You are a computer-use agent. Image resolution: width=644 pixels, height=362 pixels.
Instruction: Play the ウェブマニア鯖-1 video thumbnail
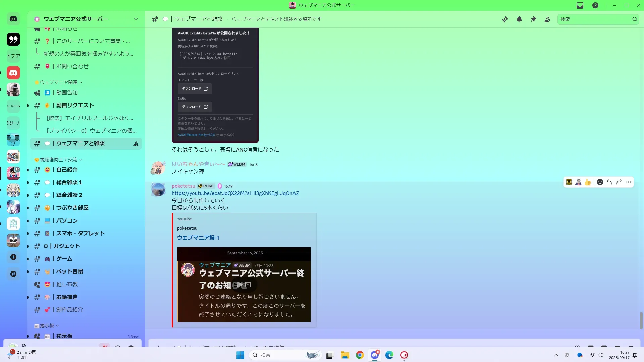point(239,285)
